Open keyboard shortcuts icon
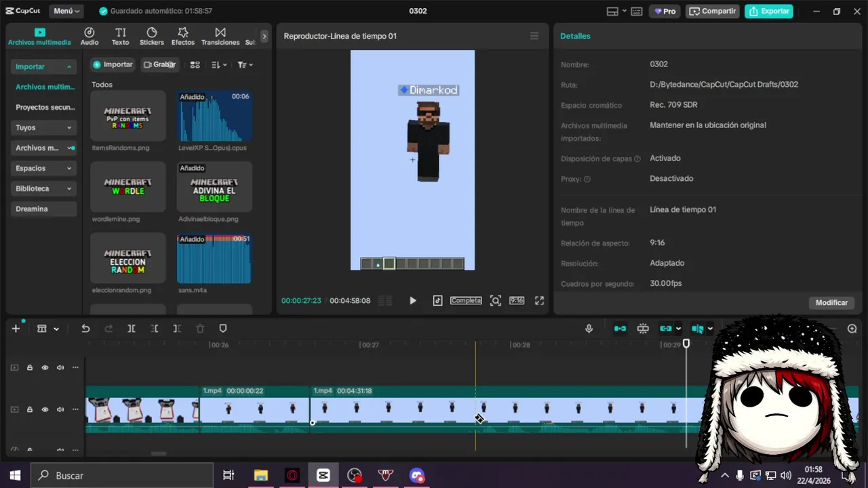 [x=637, y=12]
